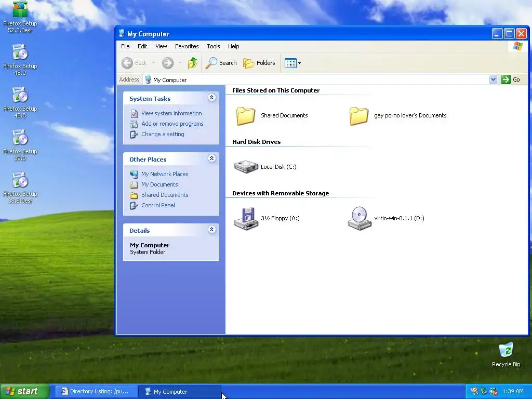Click the first system tray icon
The image size is (532, 399).
tap(474, 392)
